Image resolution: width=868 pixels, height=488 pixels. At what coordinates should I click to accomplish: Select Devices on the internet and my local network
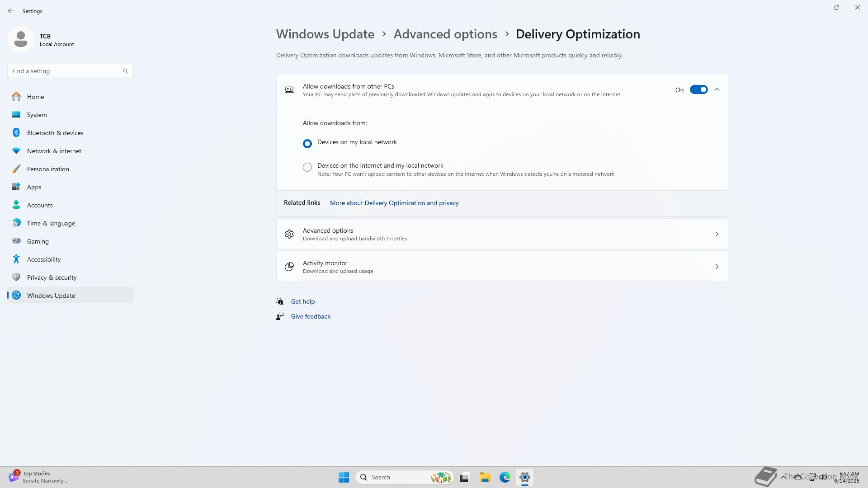[x=307, y=167]
